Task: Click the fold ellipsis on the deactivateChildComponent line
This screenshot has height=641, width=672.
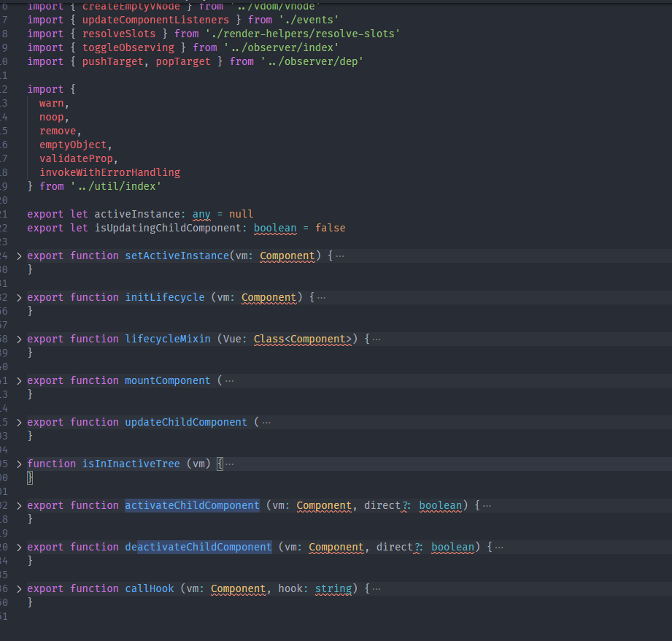Action: click(499, 547)
